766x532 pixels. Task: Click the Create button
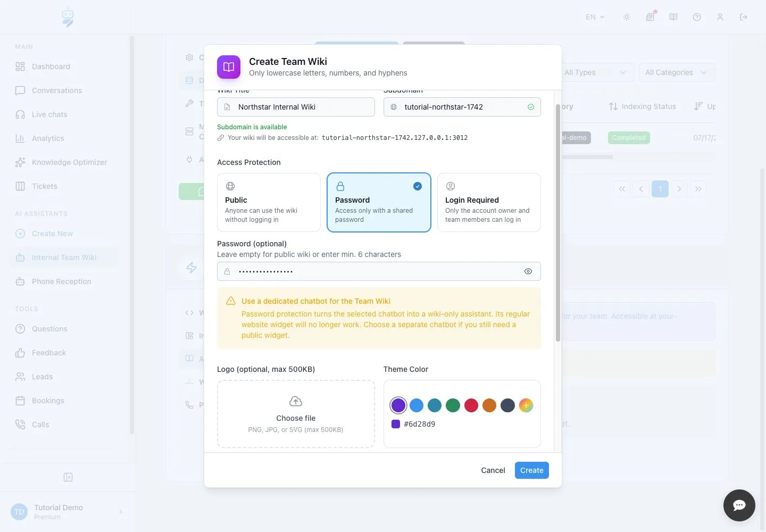(532, 470)
